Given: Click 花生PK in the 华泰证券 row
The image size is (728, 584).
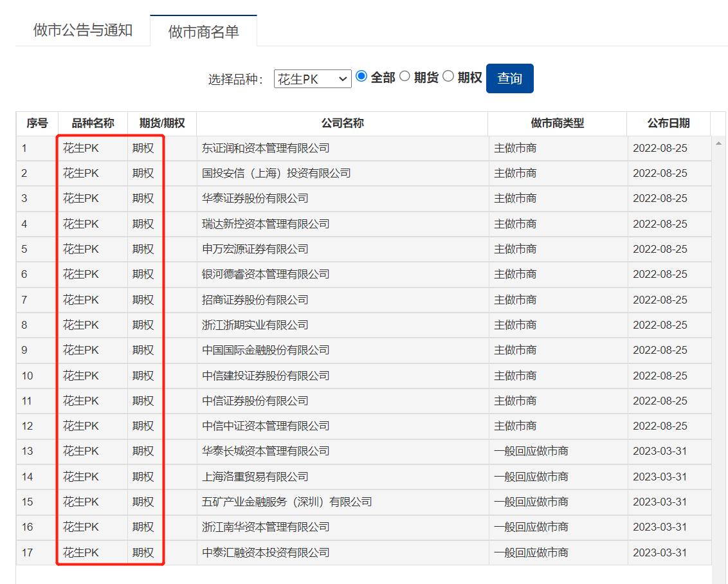Looking at the screenshot, I should (81, 198).
